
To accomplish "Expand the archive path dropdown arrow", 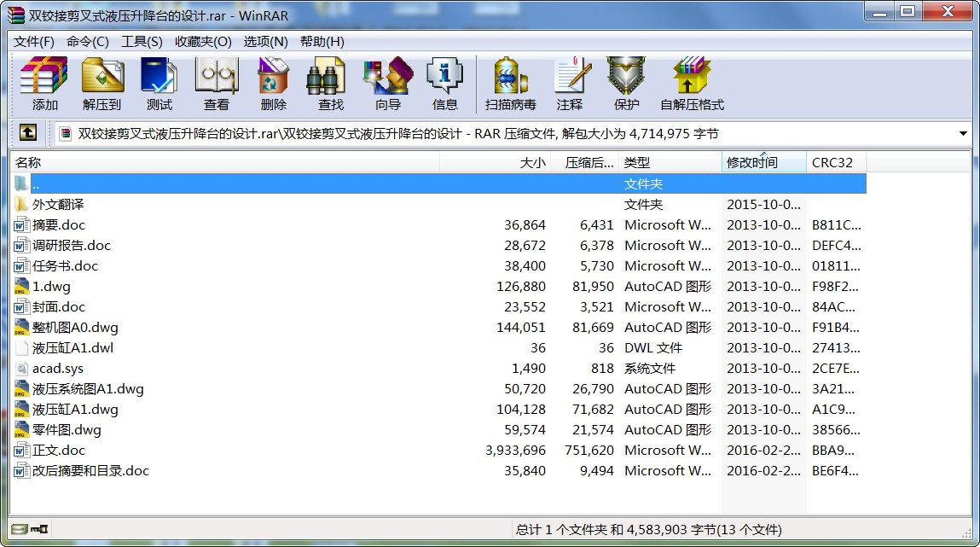I will coord(963,134).
